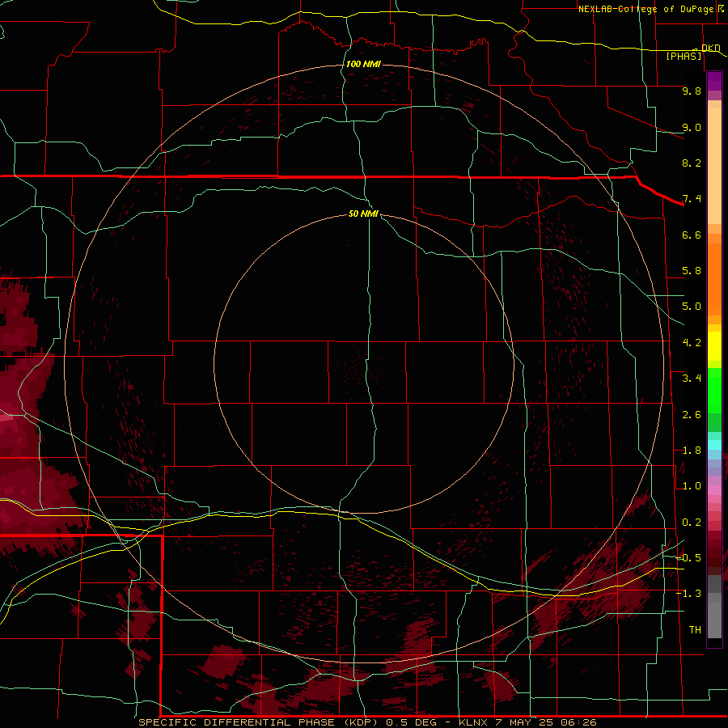Pick the pink color bar segment
This screenshot has height=728, width=728.
pos(714,490)
